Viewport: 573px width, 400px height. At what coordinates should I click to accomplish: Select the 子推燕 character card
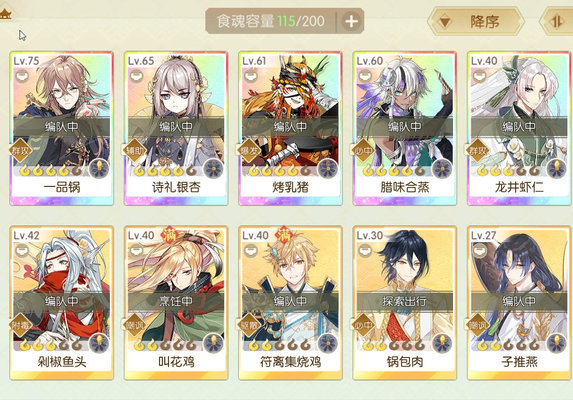pos(519,303)
